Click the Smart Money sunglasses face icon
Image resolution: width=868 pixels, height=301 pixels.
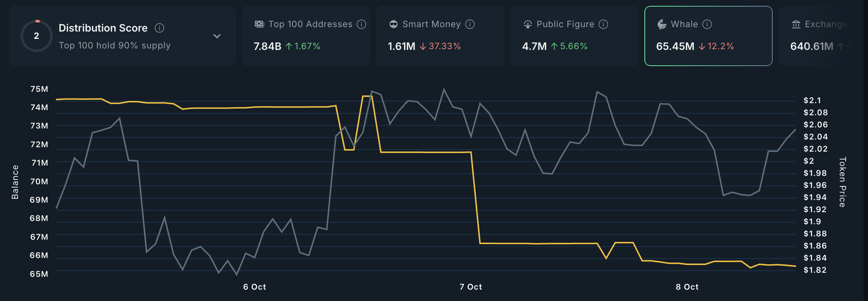[393, 24]
